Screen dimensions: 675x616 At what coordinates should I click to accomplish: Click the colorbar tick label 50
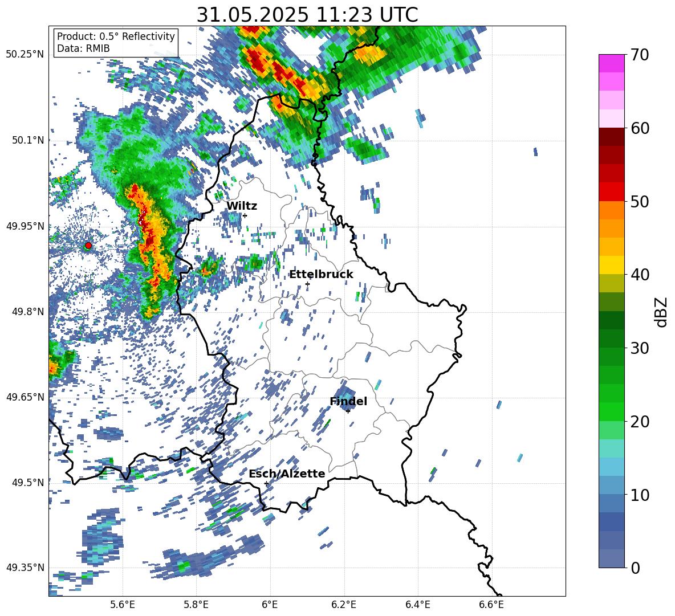640,201
